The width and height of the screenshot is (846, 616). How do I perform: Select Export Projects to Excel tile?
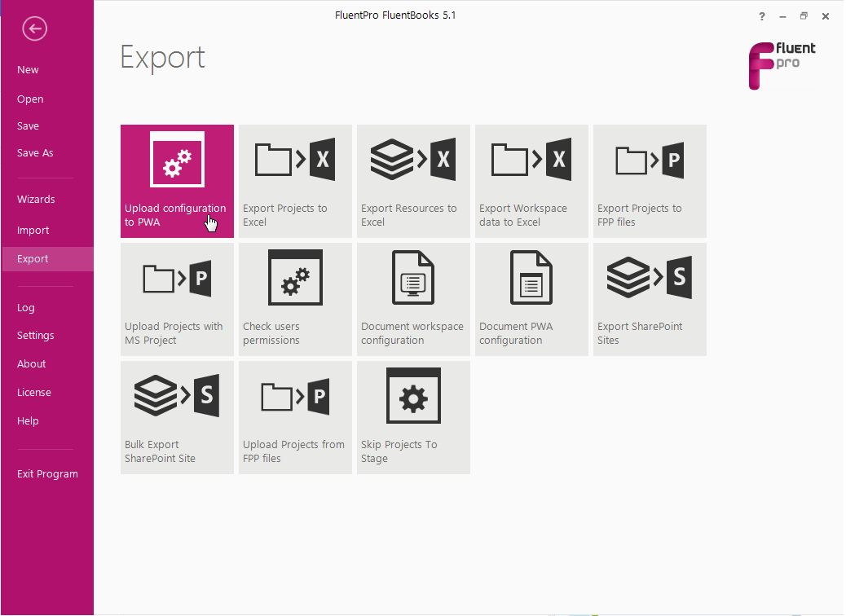pyautogui.click(x=295, y=181)
